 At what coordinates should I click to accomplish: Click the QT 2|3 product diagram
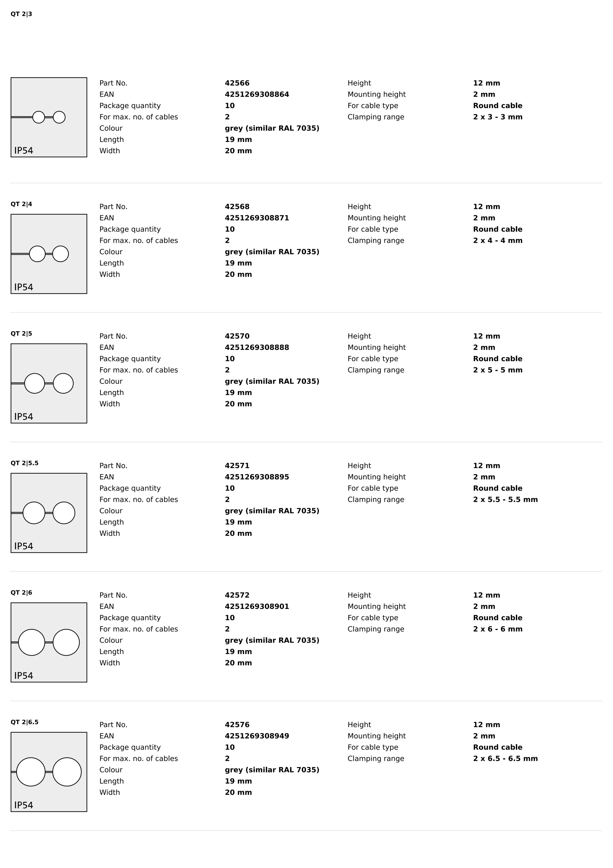pyautogui.click(x=49, y=117)
